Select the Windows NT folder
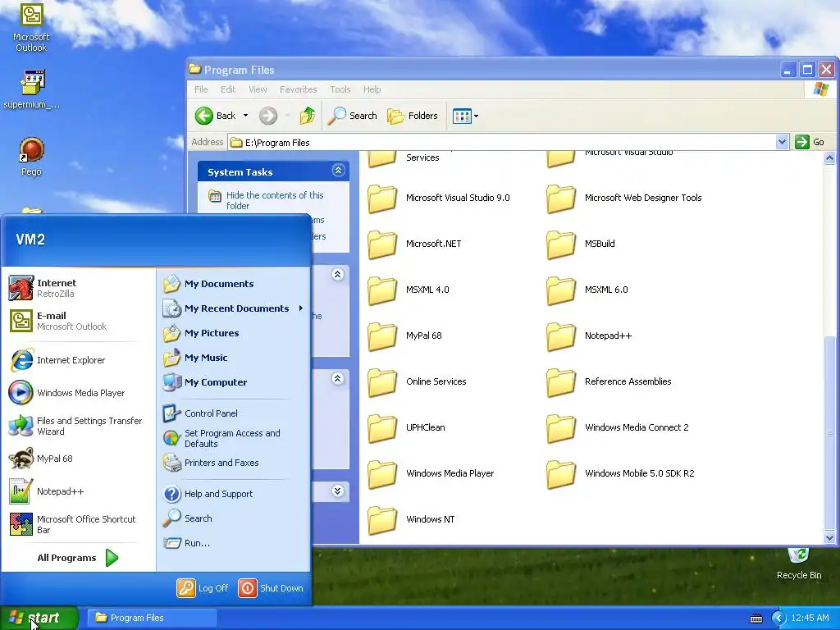 (x=412, y=519)
